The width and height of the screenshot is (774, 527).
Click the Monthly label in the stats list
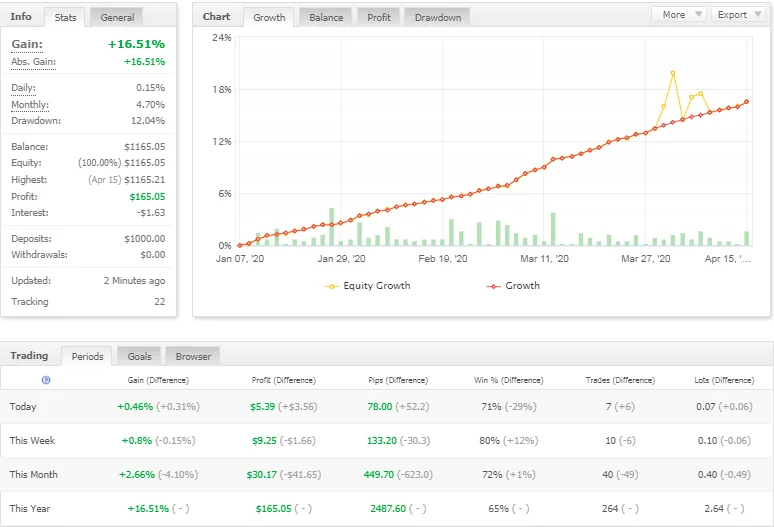29,105
